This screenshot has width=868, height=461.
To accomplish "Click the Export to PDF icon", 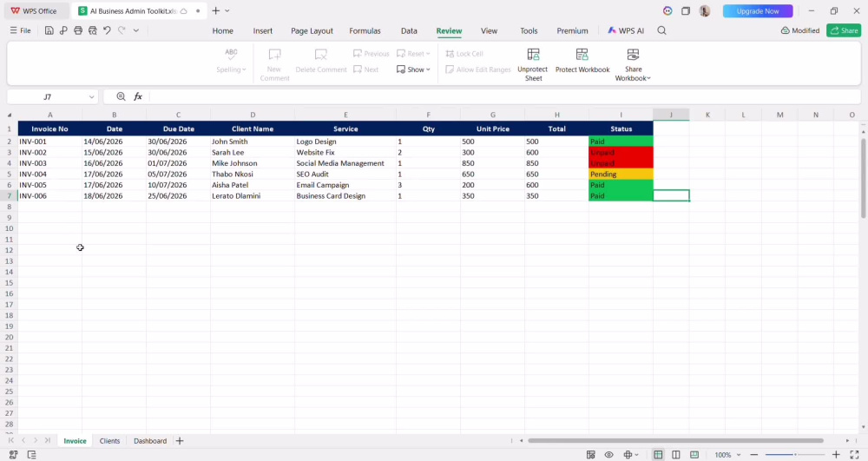I will coord(63,30).
